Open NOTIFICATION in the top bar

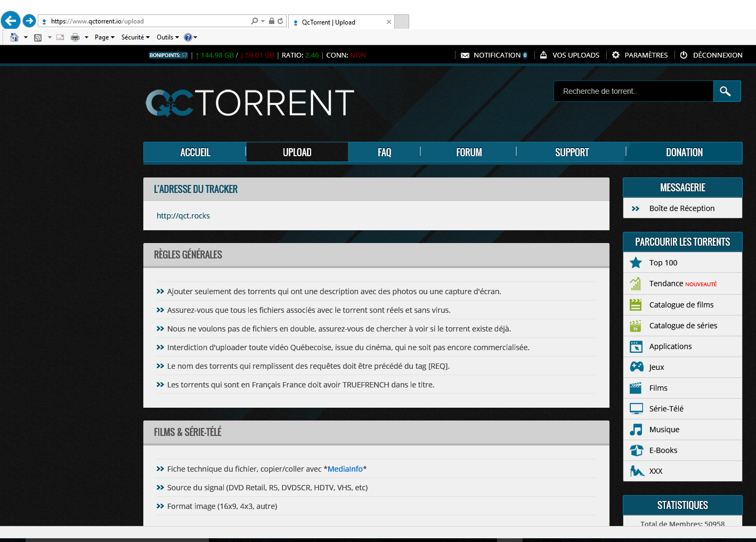[494, 55]
